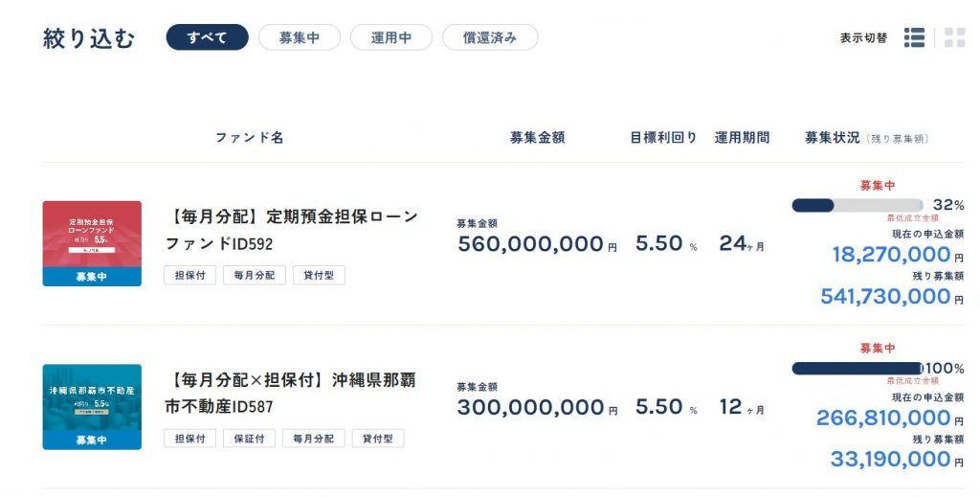Open fund title 定期預金担保ローンファンドID592
Viewport: 980px width, 497px height.
(291, 230)
